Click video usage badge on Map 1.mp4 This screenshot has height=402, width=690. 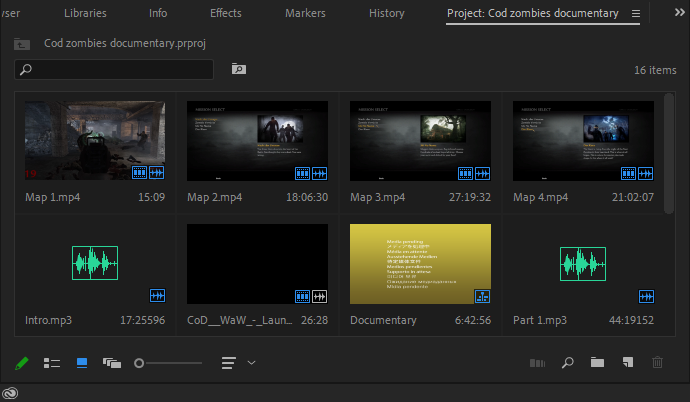pos(139,173)
